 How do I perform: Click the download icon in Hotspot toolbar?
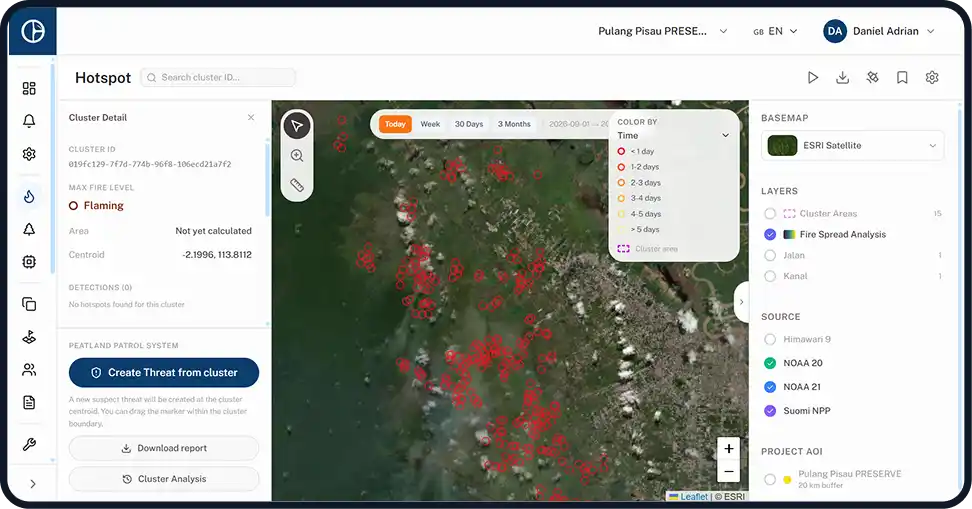click(842, 77)
